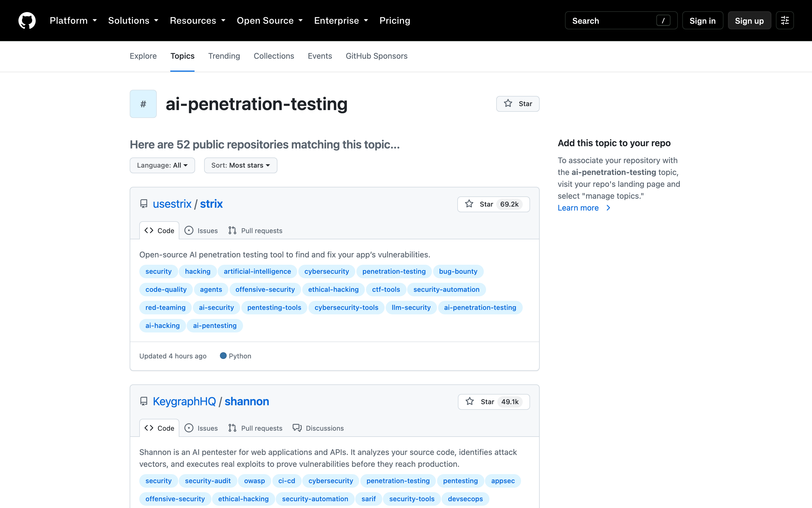Expand the Solutions menu
The width and height of the screenshot is (812, 508).
(133, 21)
